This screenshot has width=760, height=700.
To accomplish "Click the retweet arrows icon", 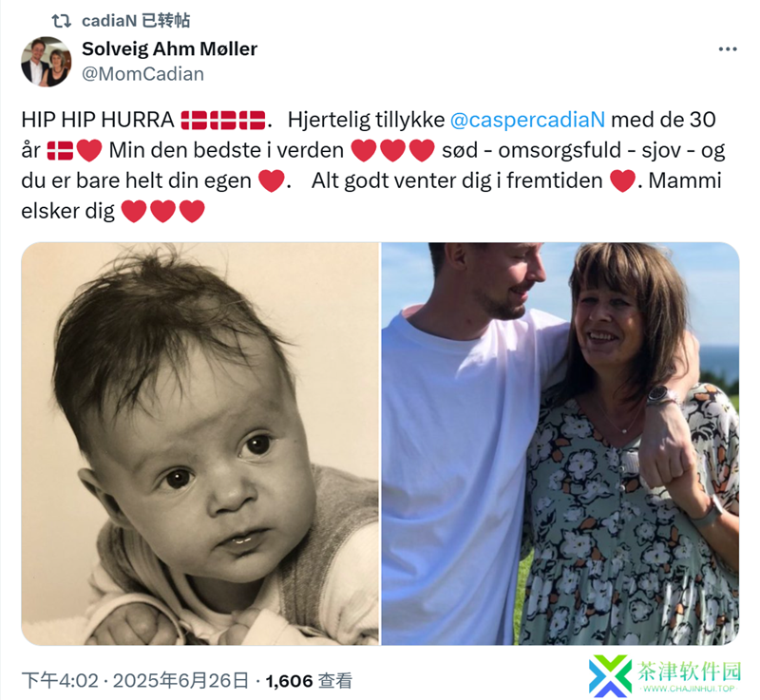I will (x=61, y=21).
